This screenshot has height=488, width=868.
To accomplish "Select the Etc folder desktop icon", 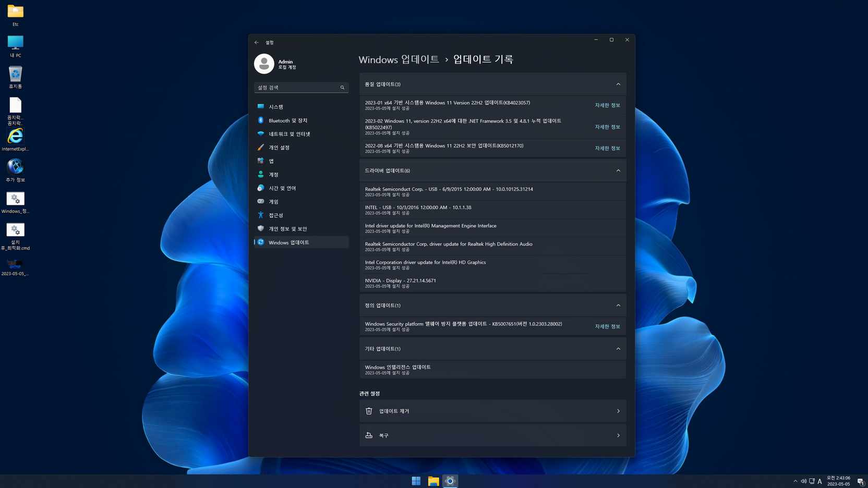I will pyautogui.click(x=15, y=15).
